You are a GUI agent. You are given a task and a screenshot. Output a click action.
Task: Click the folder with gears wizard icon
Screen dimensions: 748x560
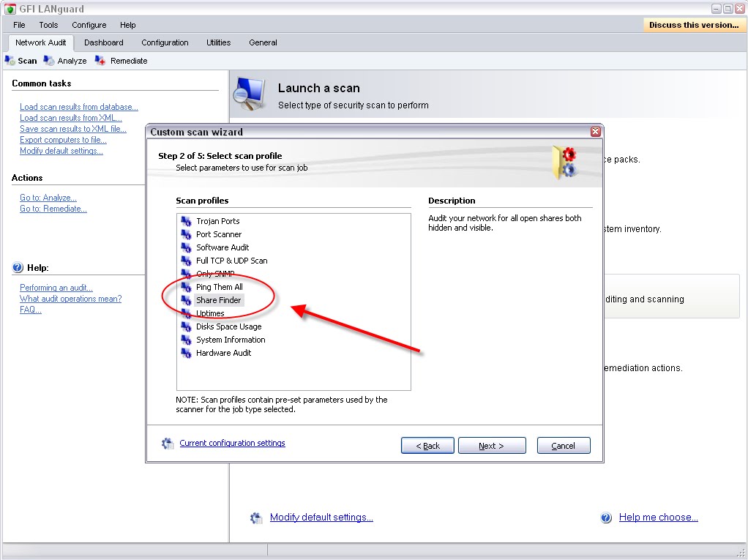click(x=564, y=163)
